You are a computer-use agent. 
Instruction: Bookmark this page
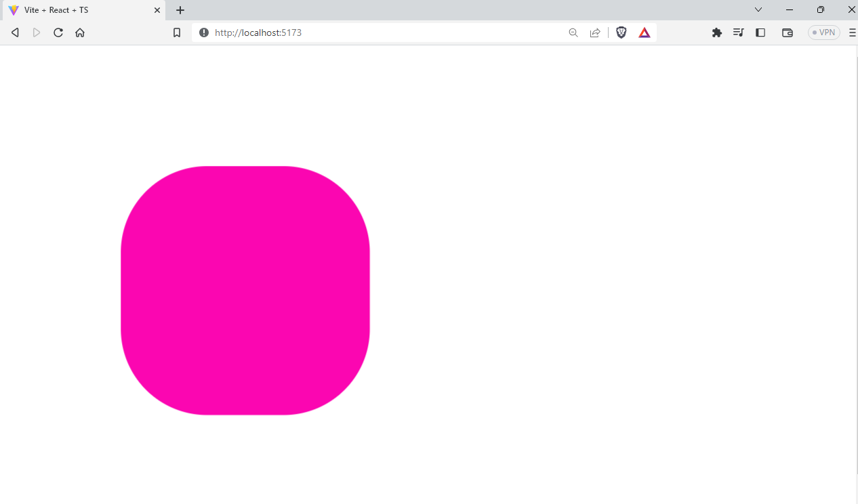point(177,33)
